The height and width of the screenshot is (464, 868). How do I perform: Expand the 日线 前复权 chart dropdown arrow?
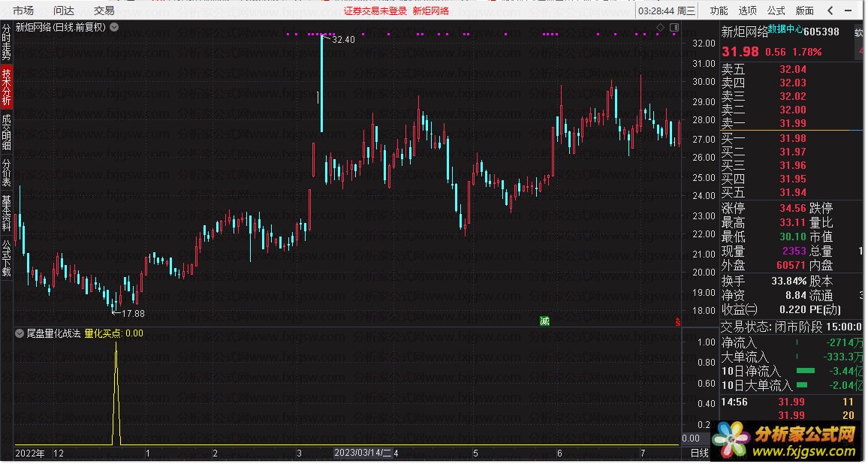[114, 26]
